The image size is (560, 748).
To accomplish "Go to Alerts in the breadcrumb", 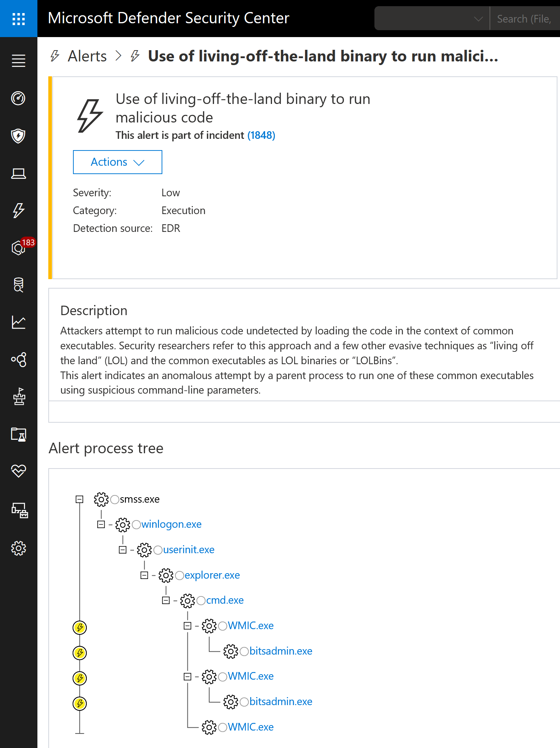I will click(87, 56).
